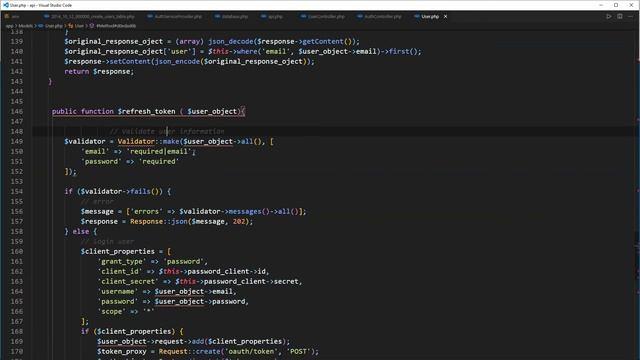Switch to the .env tab
Viewport: 640px width, 360px height.
click(12, 16)
